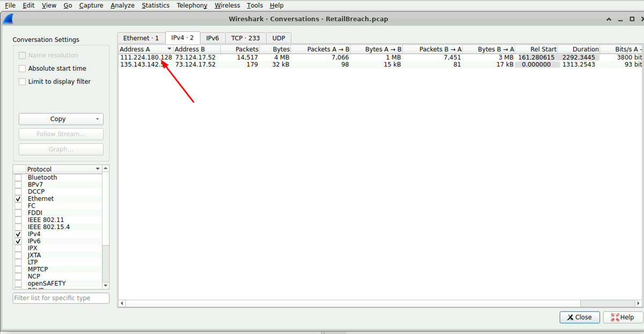Viewport: 644px width, 334px height.
Task: Open the Telephony menu
Action: click(192, 5)
